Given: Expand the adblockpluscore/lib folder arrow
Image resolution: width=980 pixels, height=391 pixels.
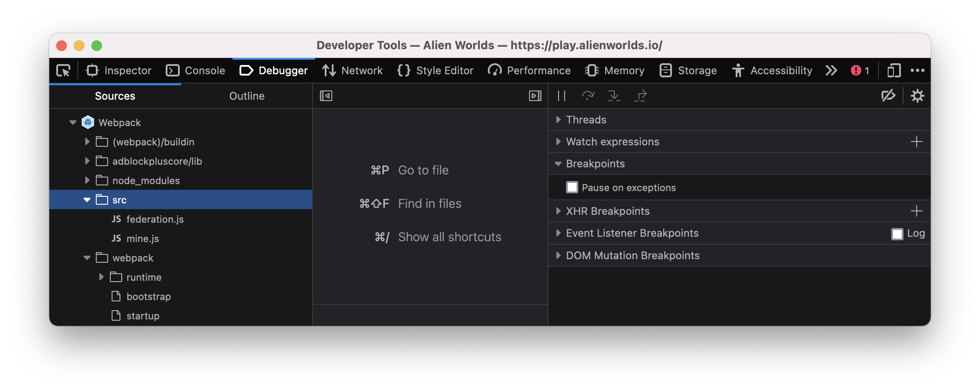Looking at the screenshot, I should tap(87, 161).
